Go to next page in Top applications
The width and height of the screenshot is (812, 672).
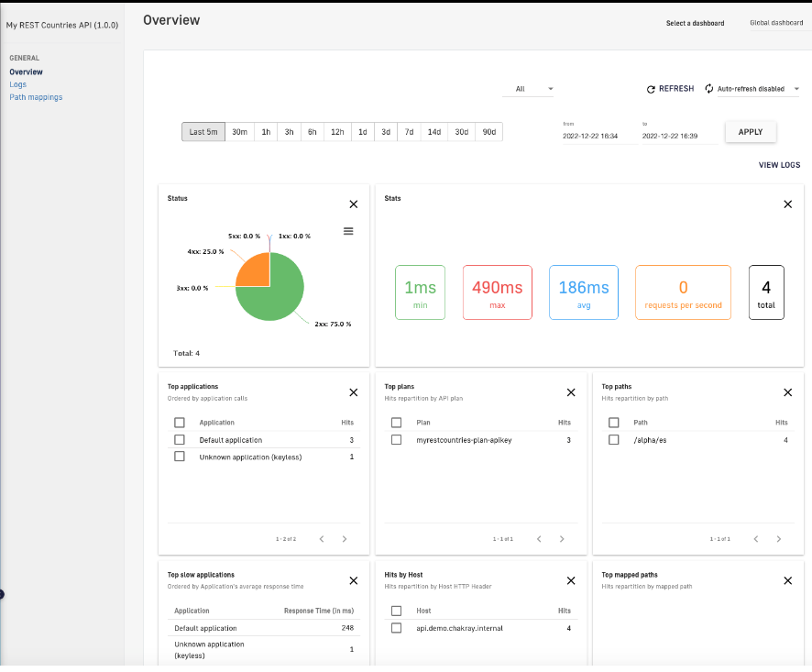click(345, 539)
